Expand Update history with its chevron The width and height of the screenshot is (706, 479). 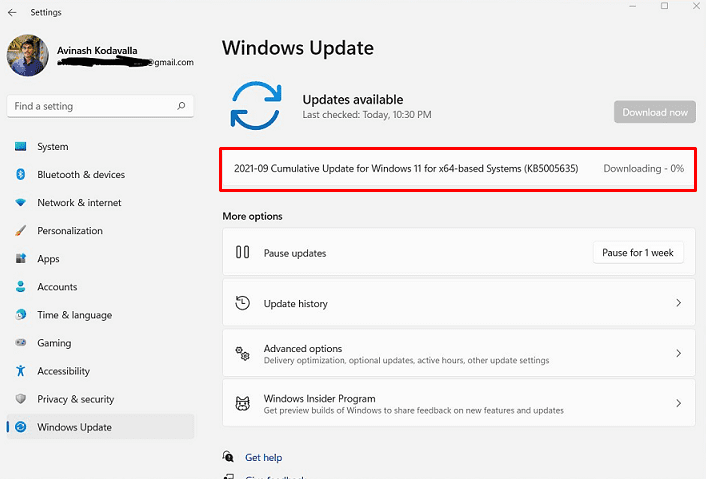679,303
